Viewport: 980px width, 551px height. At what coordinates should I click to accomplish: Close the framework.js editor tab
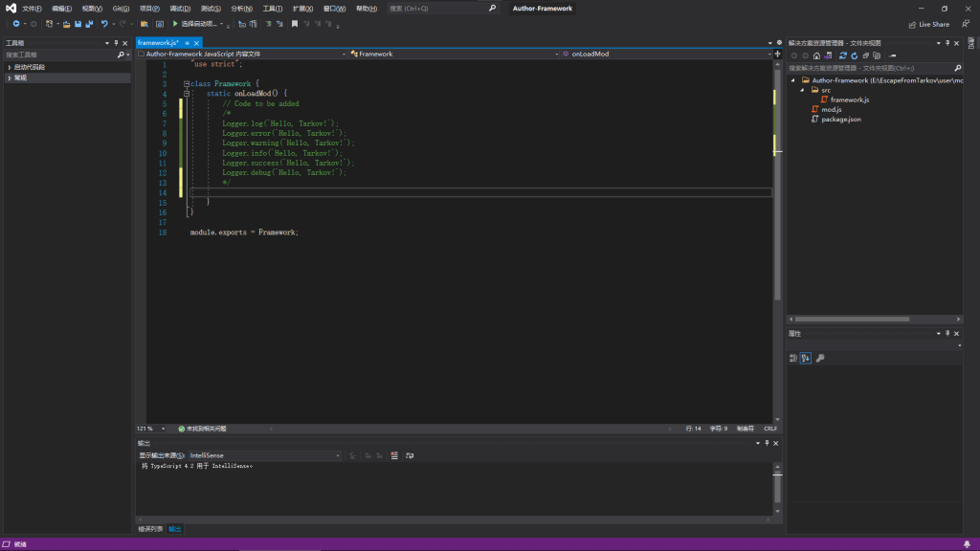(196, 43)
